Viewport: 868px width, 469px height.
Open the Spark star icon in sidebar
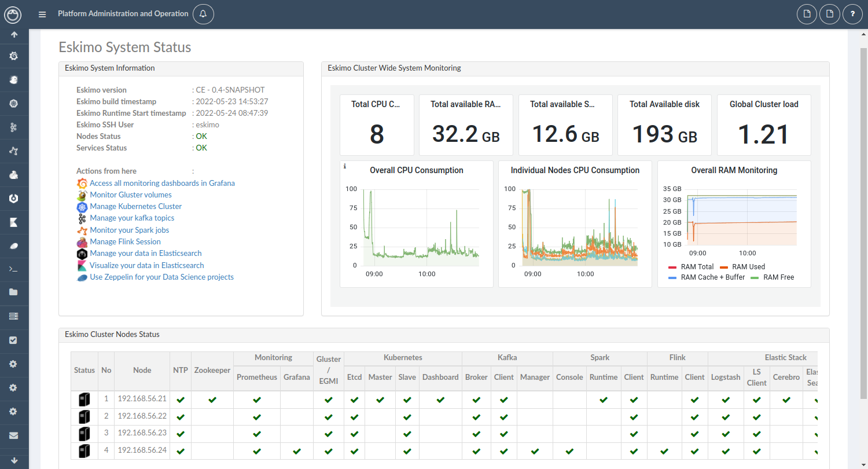point(14,151)
